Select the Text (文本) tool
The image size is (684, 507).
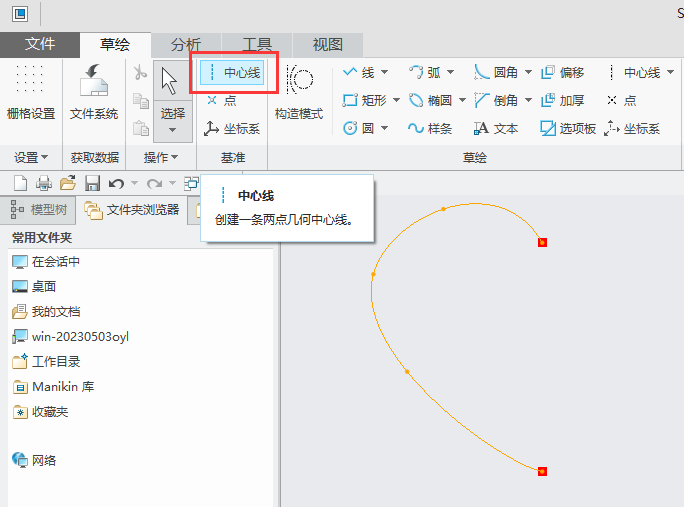pyautogui.click(x=496, y=128)
